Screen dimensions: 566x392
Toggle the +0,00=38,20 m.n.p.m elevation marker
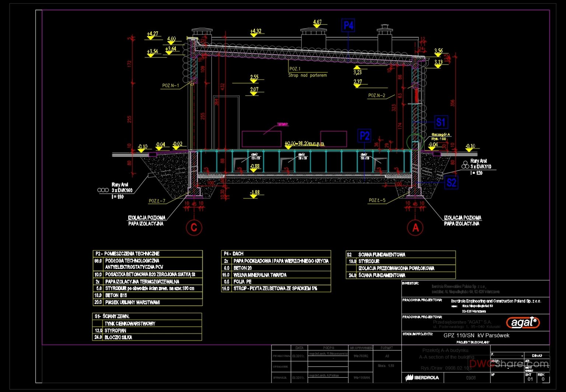click(x=304, y=144)
